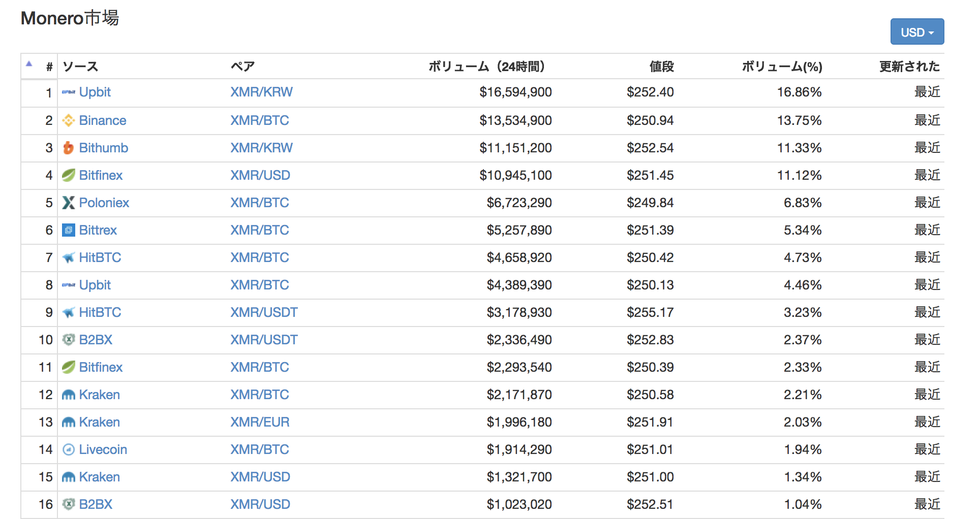
Task: Sort by the 更新された column header
Action: [x=910, y=67]
